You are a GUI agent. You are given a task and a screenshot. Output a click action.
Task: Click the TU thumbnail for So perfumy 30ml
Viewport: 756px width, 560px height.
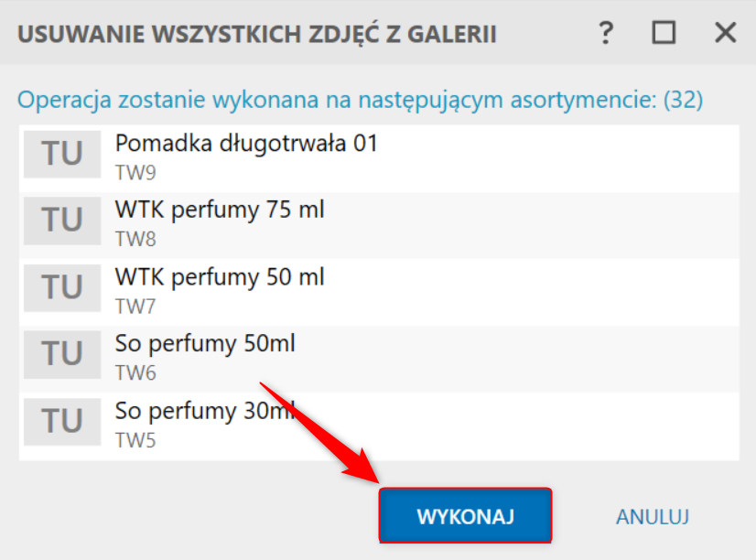click(62, 421)
